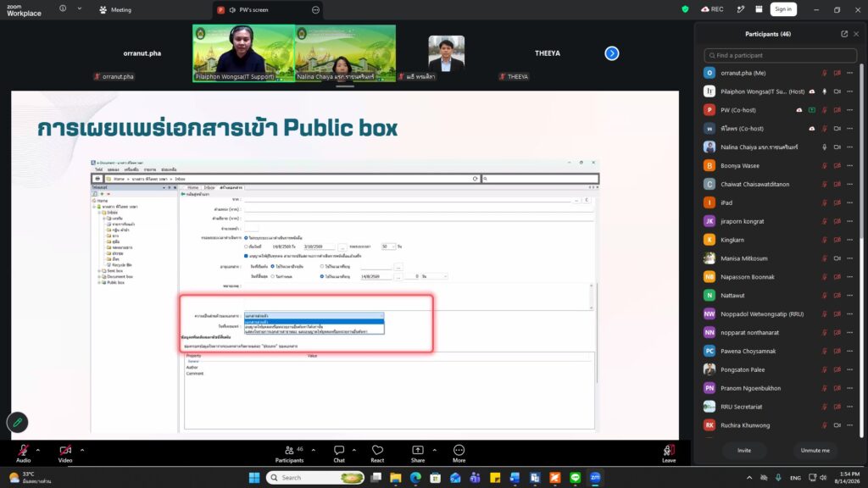Open more options for Kingkarn
This screenshot has height=488, width=868.
pos(849,240)
